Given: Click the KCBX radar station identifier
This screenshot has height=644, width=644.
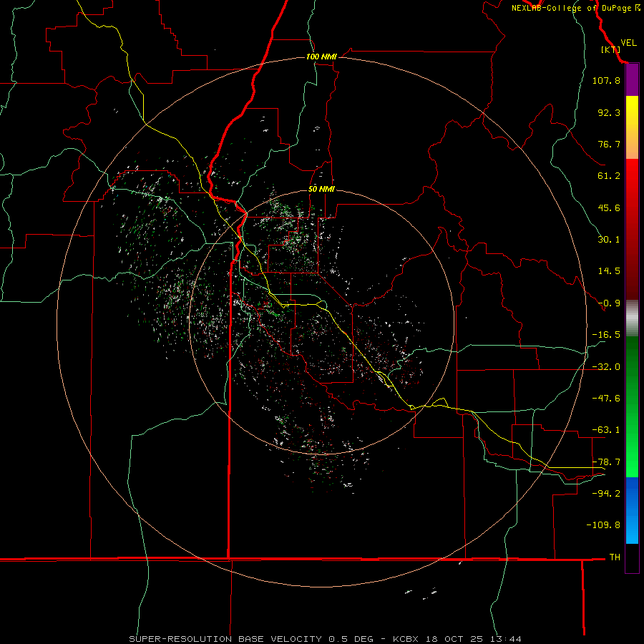Looking at the screenshot, I should pyautogui.click(x=406, y=639).
